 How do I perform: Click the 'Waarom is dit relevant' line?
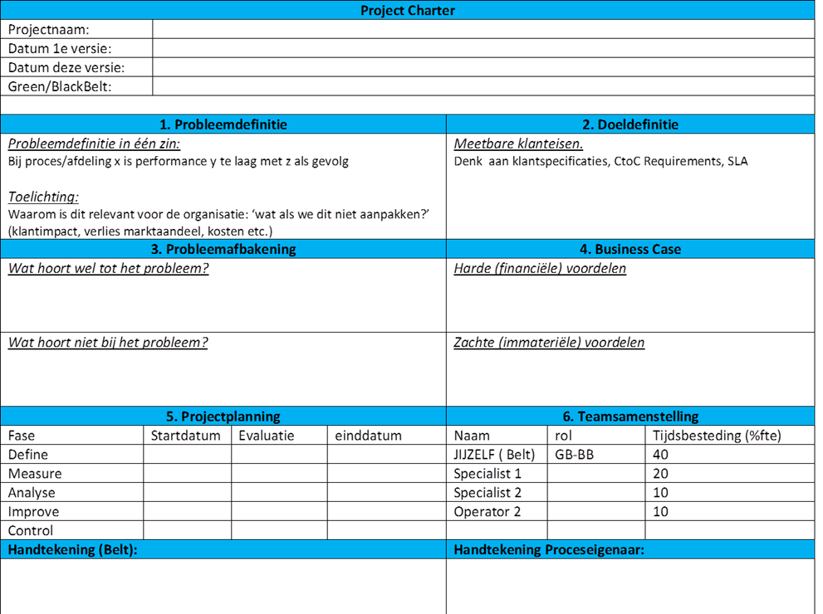click(x=219, y=214)
